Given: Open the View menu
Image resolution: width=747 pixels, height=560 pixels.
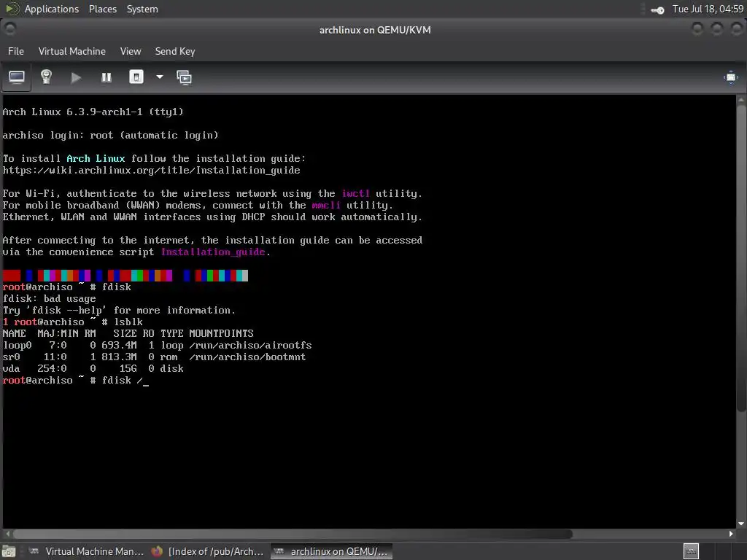Looking at the screenshot, I should pos(131,52).
